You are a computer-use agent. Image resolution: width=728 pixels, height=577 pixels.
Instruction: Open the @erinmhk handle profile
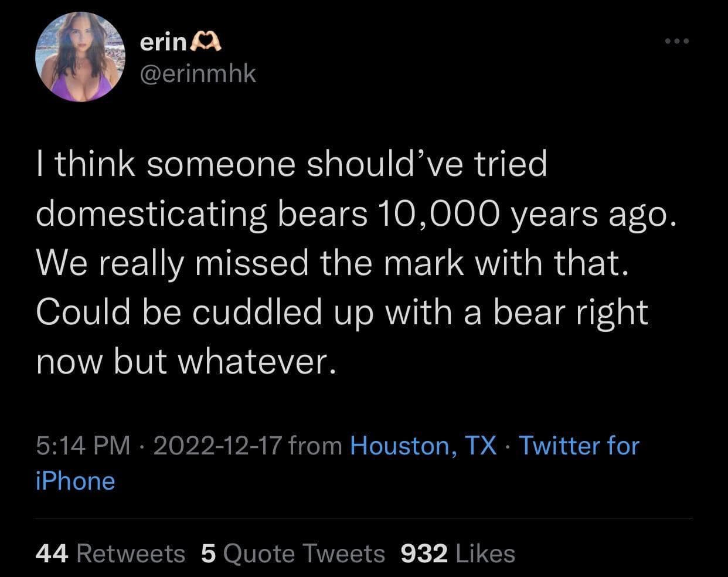point(198,73)
